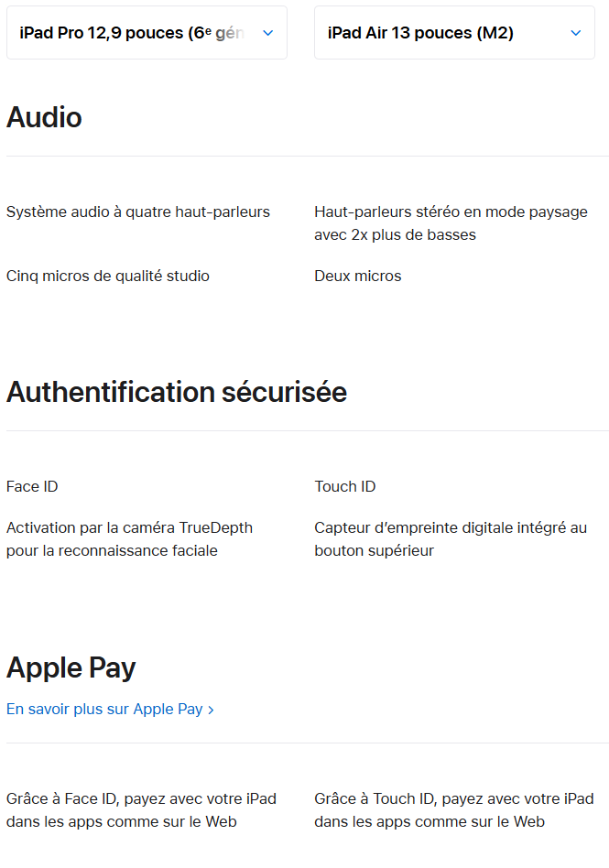Click the Authentification sécurisée heading

tap(177, 392)
